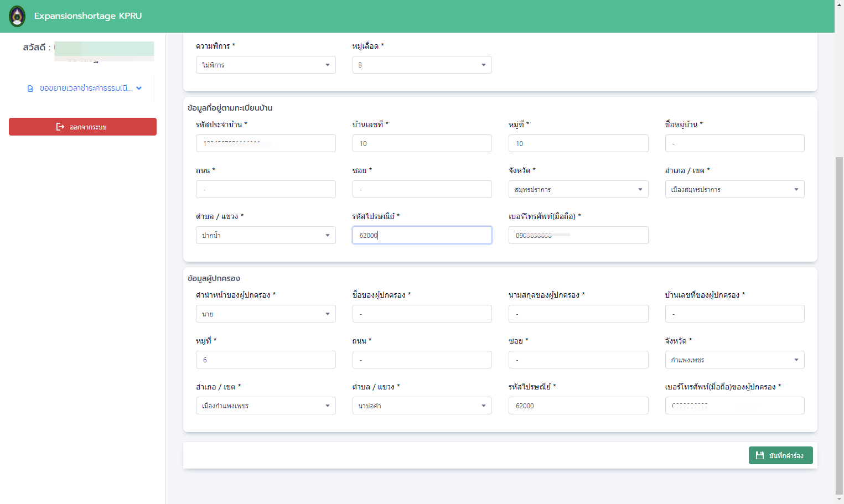Open the หมู่เลือด blood type dropdown
The height and width of the screenshot is (504, 844).
click(422, 65)
